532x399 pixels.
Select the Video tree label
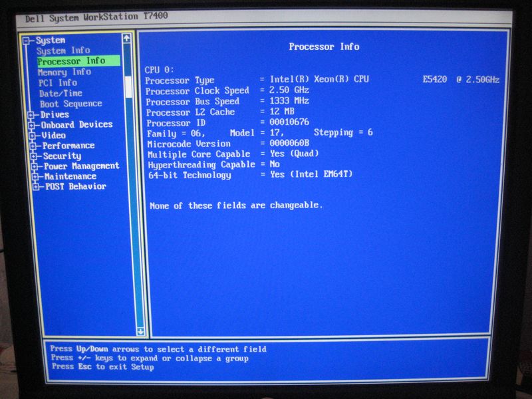coord(54,136)
